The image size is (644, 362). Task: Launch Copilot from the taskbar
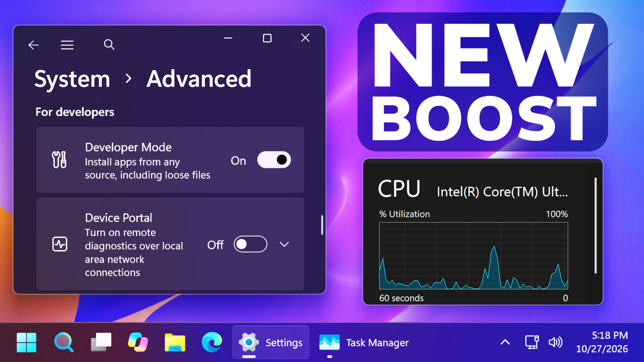pyautogui.click(x=138, y=342)
